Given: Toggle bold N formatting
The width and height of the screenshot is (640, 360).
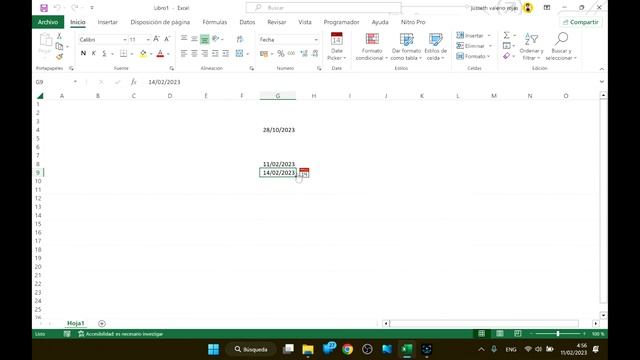Looking at the screenshot, I should 83,53.
